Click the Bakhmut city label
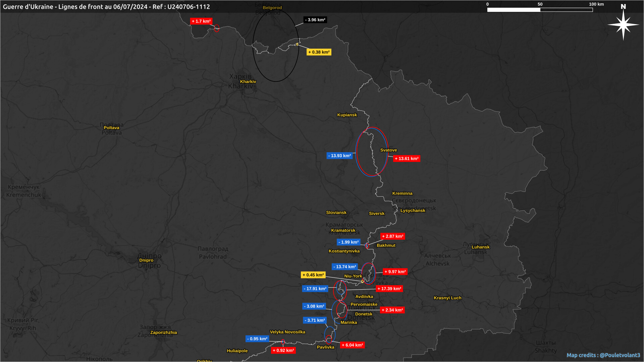Screen dimensions: 644x362 [386, 245]
